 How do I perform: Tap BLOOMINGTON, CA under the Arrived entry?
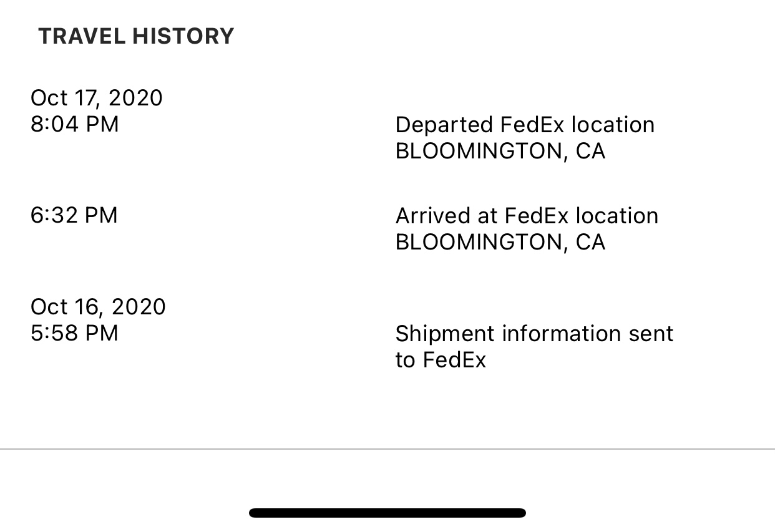[500, 242]
